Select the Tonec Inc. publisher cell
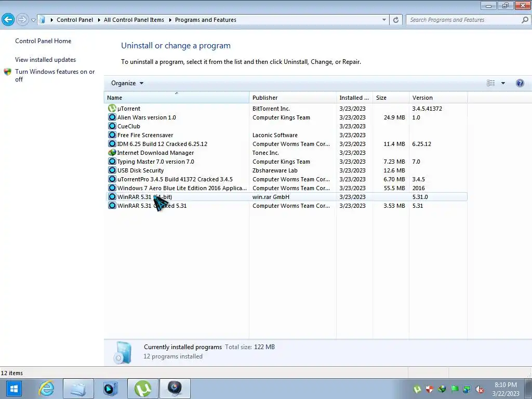Viewport: 532px width, 399px height. click(265, 152)
